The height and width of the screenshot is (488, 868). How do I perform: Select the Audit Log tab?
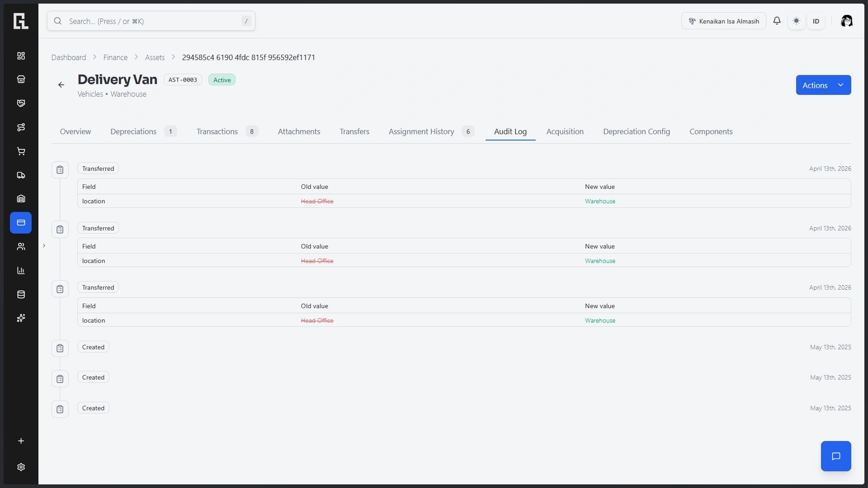(x=510, y=131)
